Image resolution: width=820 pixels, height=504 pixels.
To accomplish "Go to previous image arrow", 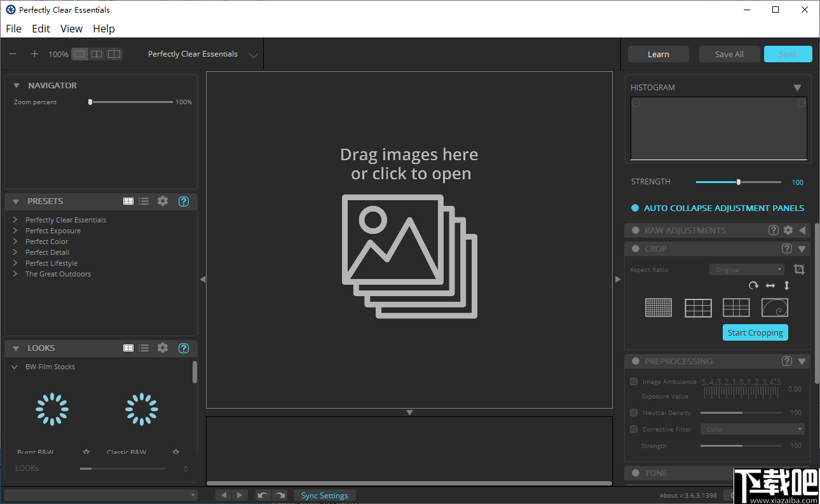I will 224,495.
